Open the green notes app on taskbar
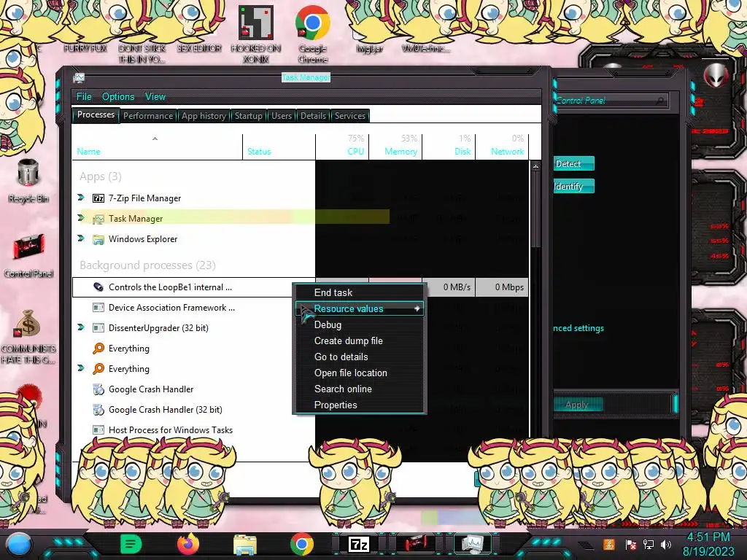Screen dimensions: 747x560 (131, 544)
